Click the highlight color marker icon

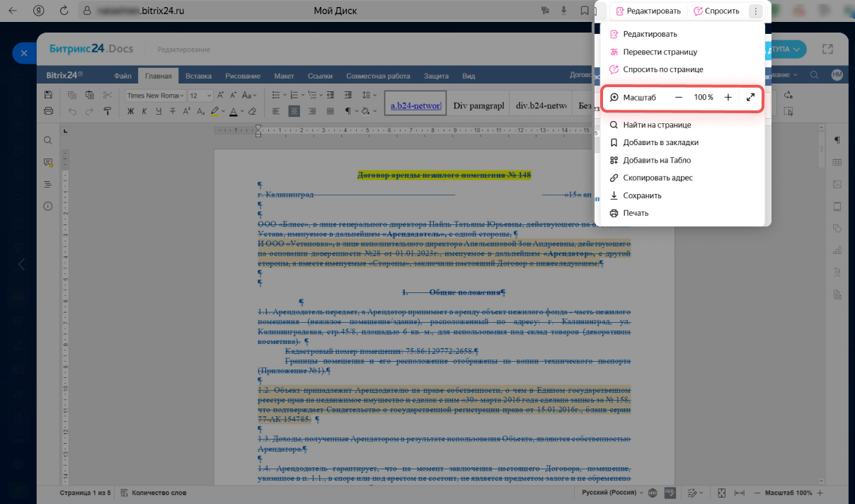pyautogui.click(x=214, y=111)
